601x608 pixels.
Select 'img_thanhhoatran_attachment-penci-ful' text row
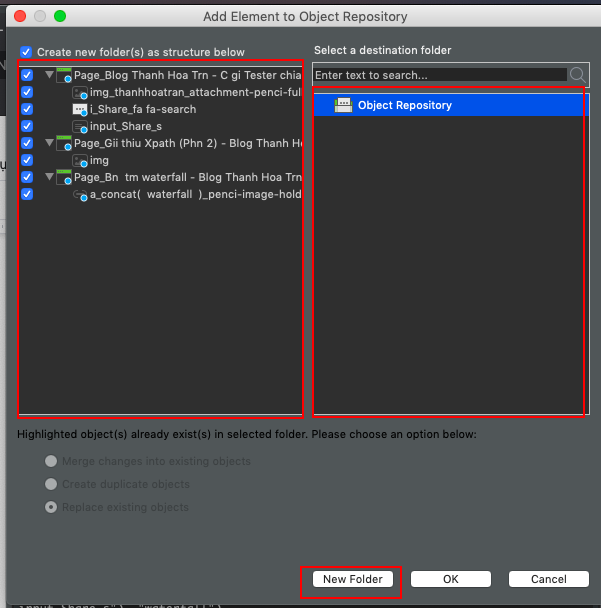click(195, 92)
